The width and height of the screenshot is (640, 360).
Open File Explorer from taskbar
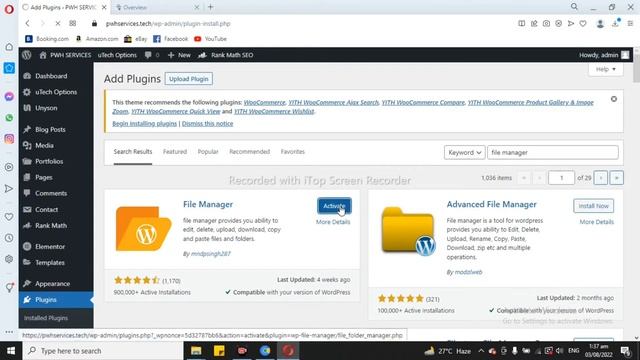[196, 351]
